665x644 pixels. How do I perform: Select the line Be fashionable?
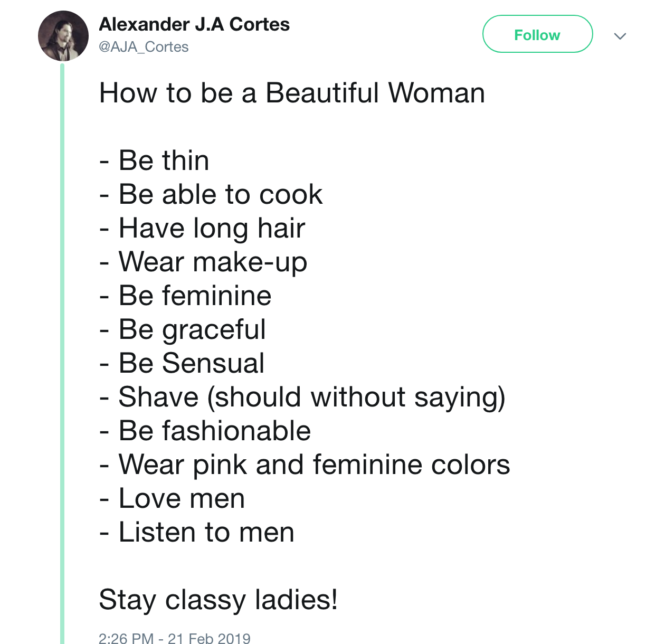click(x=205, y=431)
